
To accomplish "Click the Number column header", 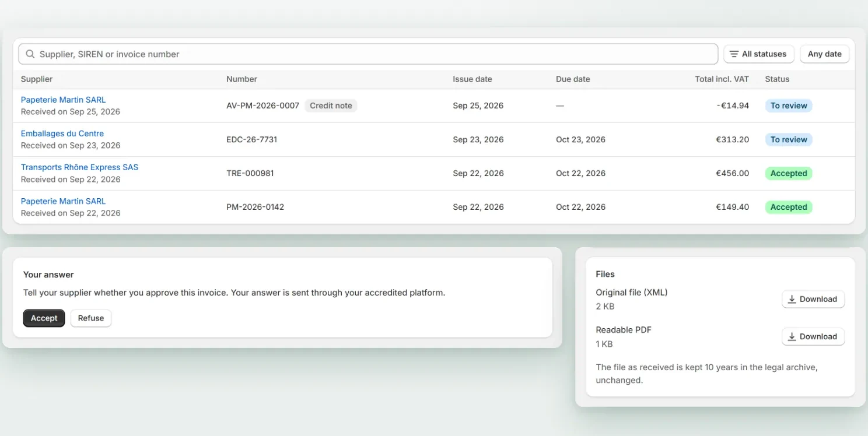I will [242, 79].
